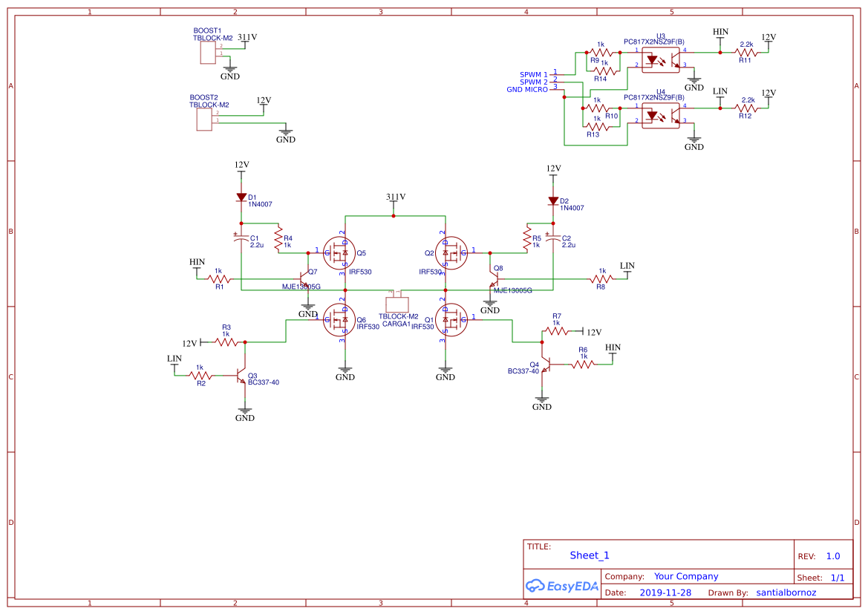Select resistor R4 symbol
Viewport: 868px width, 614px height.
click(278, 238)
